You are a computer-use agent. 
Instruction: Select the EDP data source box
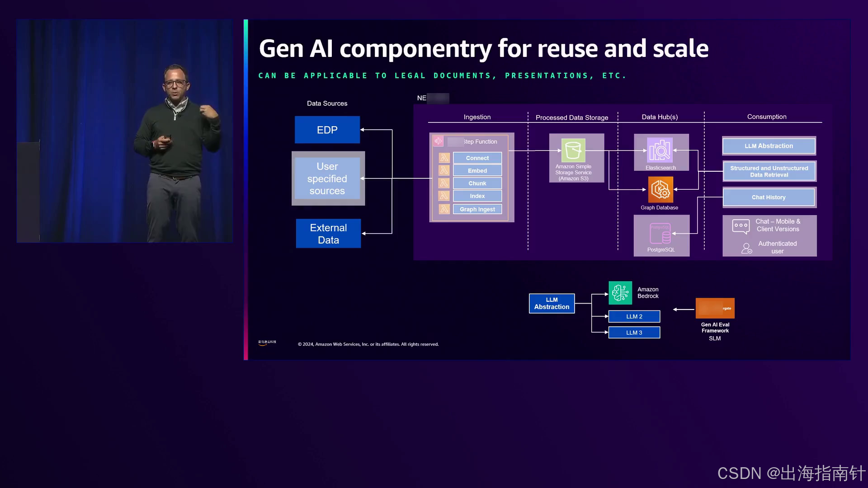(327, 130)
